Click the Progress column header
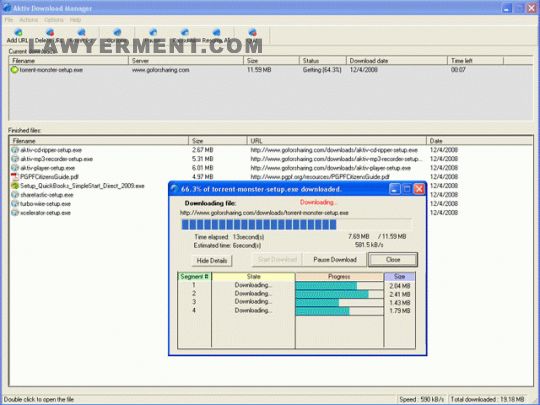The height and width of the screenshot is (405, 540). coord(339,277)
